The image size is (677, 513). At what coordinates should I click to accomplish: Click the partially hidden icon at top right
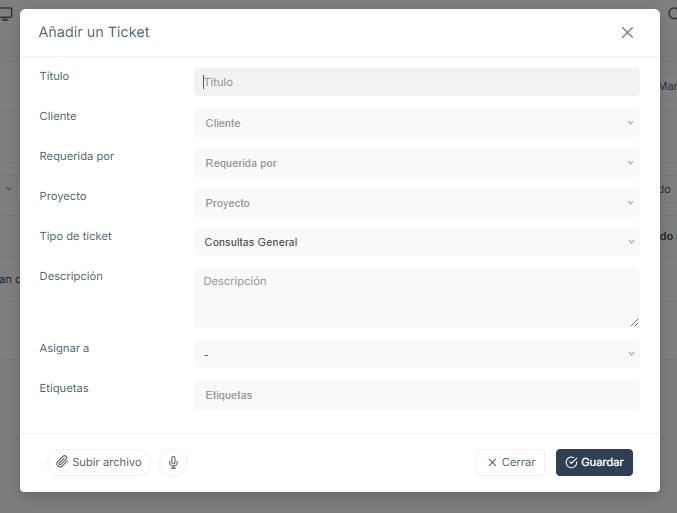[672, 13]
